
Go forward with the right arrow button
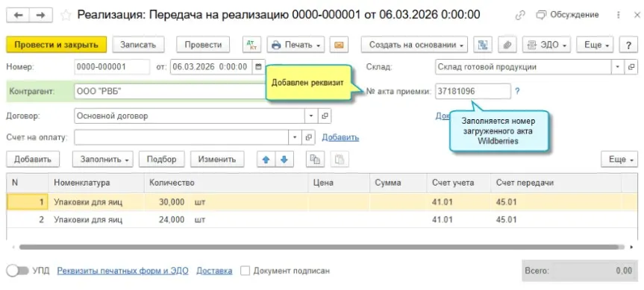(x=40, y=15)
